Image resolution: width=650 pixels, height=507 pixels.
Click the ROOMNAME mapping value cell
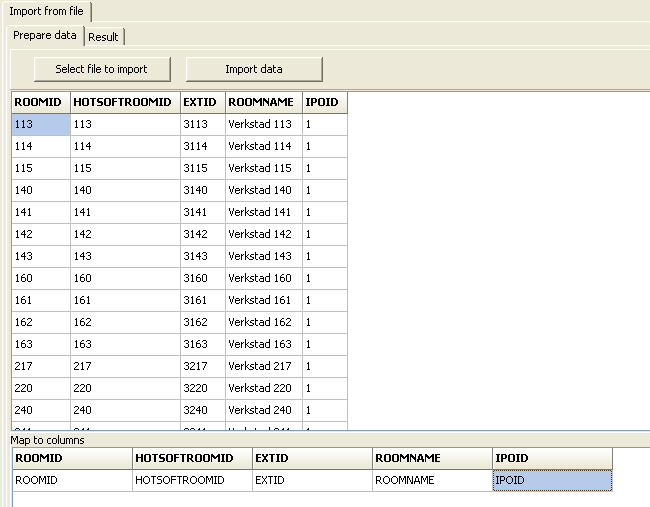click(x=431, y=481)
